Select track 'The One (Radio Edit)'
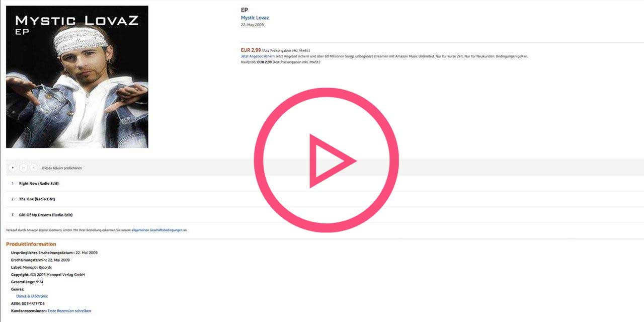The width and height of the screenshot is (644, 322). coord(37,199)
